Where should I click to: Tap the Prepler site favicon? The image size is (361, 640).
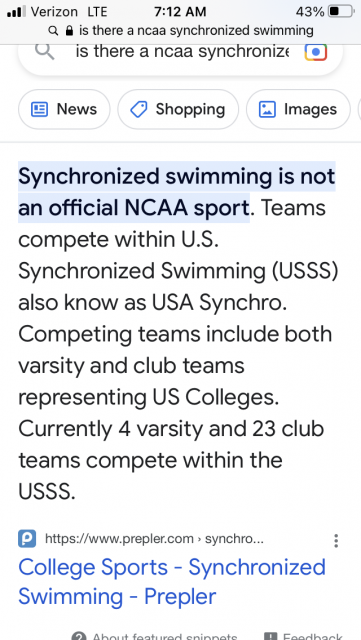27,539
